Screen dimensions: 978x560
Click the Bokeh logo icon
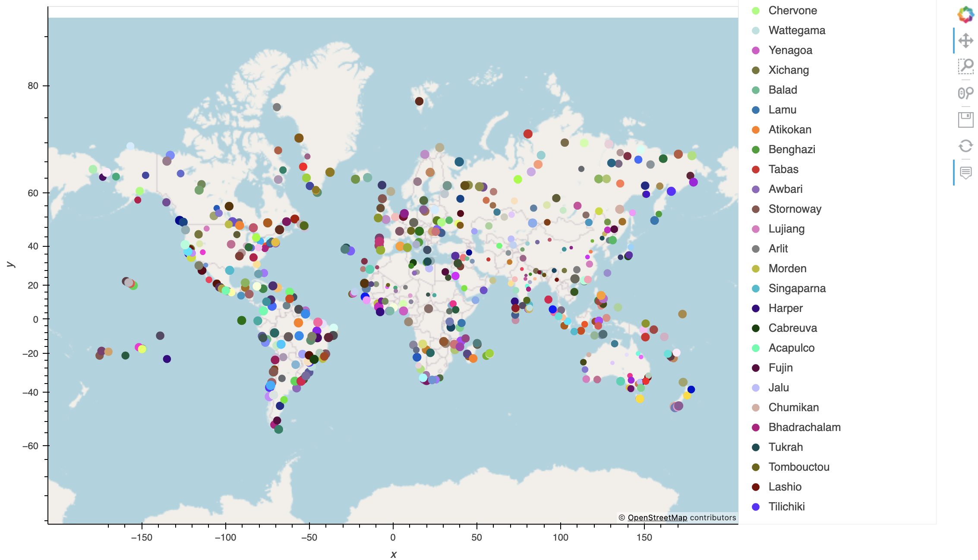point(965,15)
